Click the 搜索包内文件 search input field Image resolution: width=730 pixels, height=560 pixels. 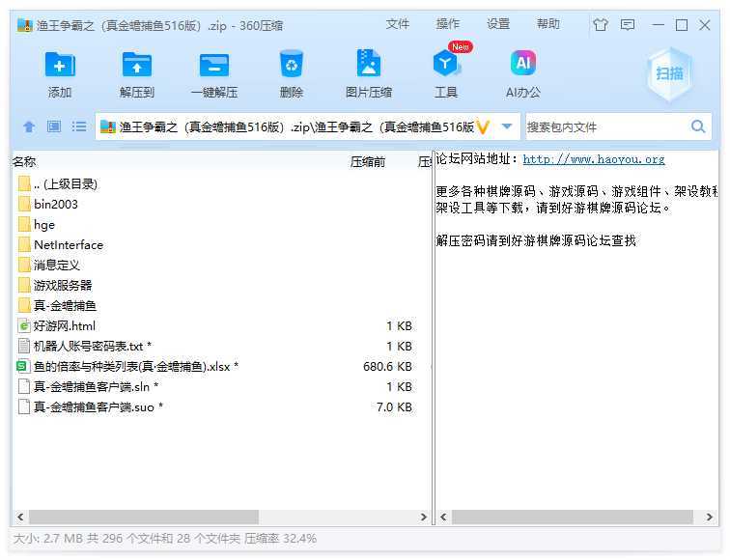click(x=605, y=126)
